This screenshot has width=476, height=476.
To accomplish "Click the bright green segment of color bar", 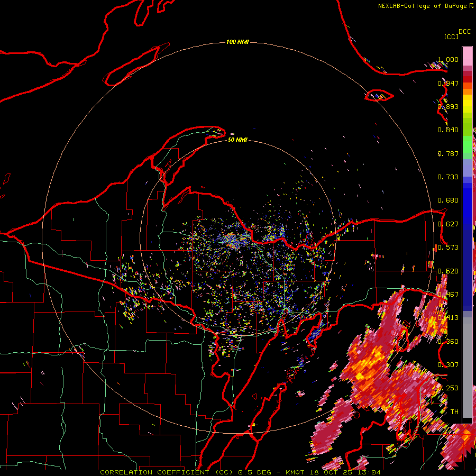I will tap(467, 144).
